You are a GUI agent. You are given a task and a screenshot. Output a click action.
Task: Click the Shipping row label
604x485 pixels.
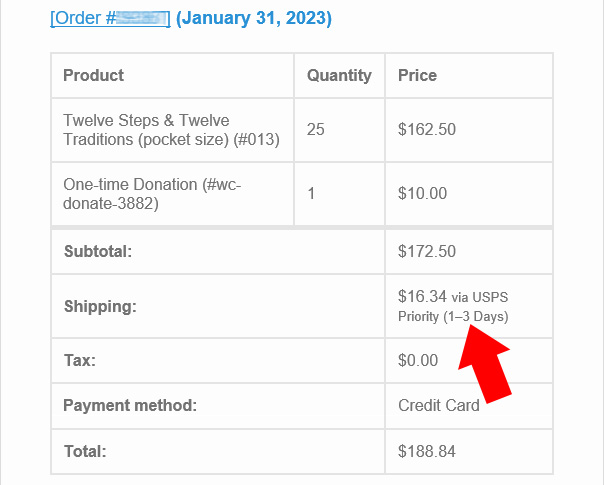(99, 305)
